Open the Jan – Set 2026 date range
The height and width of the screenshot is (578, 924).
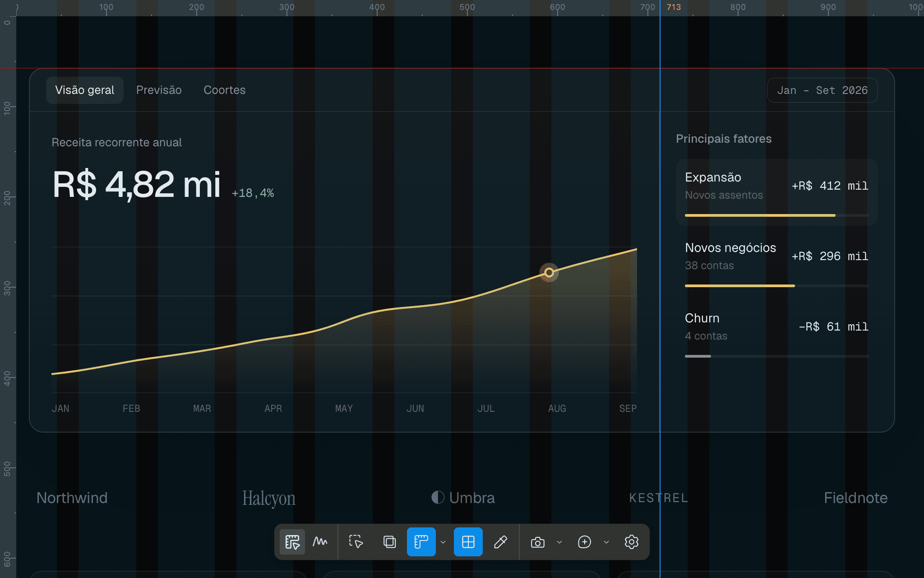tap(822, 90)
